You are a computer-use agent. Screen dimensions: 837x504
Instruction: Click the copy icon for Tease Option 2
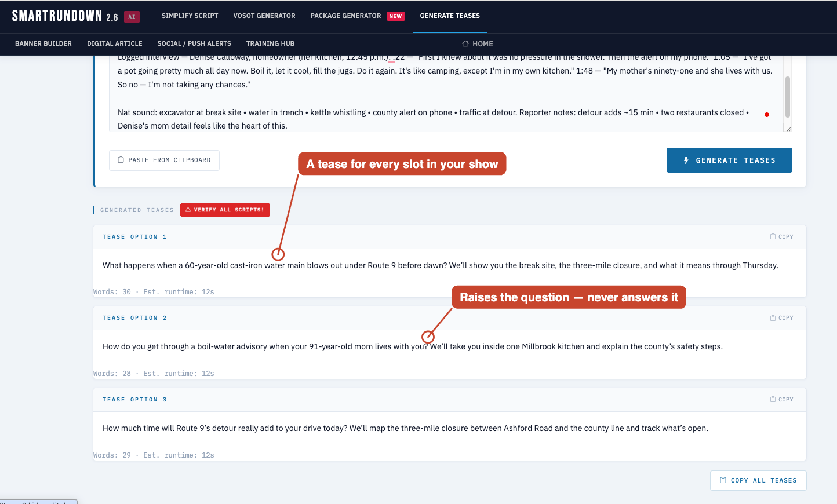coord(773,317)
